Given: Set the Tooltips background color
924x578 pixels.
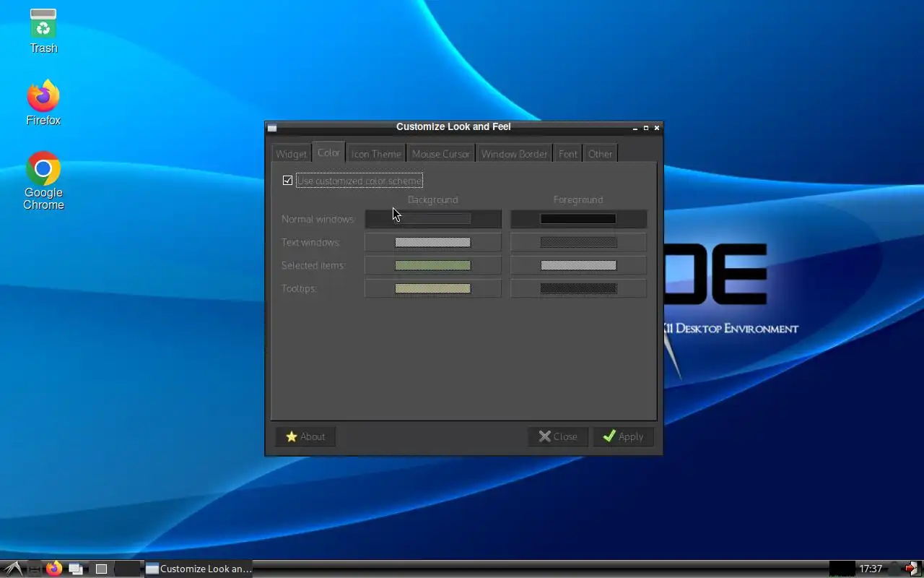Looking at the screenshot, I should pyautogui.click(x=433, y=288).
